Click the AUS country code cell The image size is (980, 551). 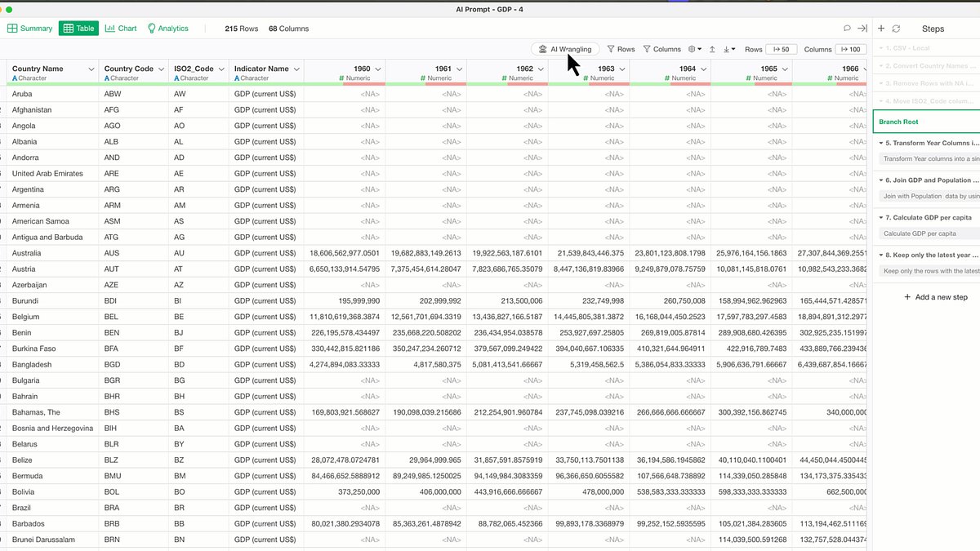[x=134, y=253]
